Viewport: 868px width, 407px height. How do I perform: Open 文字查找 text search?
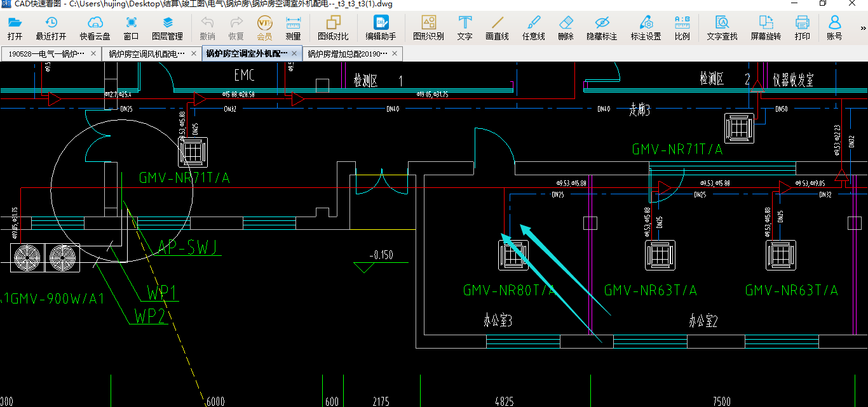coord(722,29)
